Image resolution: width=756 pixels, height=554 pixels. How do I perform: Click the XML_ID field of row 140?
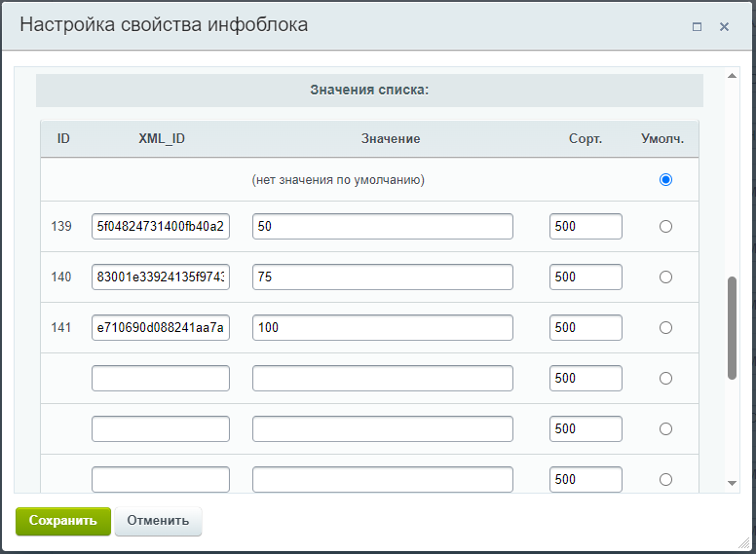[161, 277]
